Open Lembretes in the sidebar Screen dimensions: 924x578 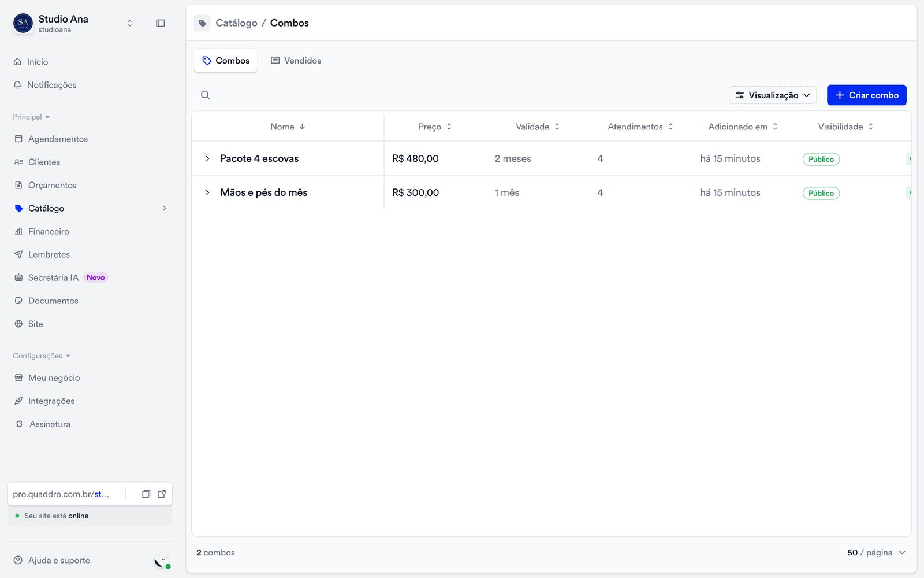[49, 254]
